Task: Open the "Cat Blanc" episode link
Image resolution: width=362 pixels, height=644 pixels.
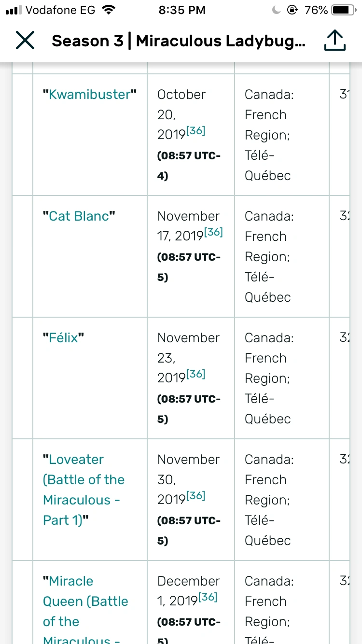Action: coord(79,216)
